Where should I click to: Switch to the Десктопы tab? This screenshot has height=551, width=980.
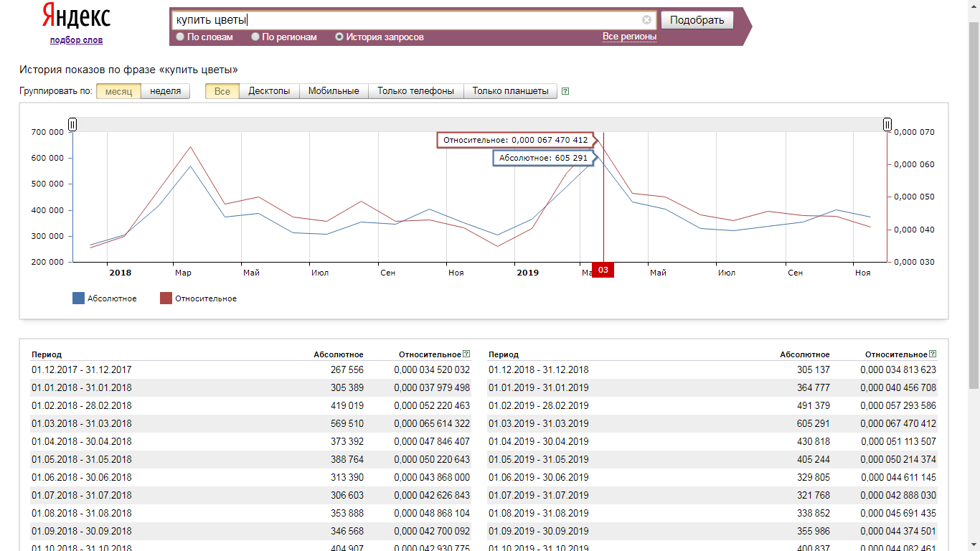pyautogui.click(x=269, y=91)
